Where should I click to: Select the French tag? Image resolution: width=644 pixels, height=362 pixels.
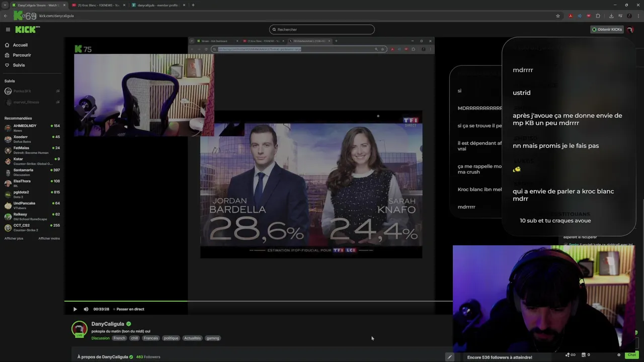(x=119, y=338)
